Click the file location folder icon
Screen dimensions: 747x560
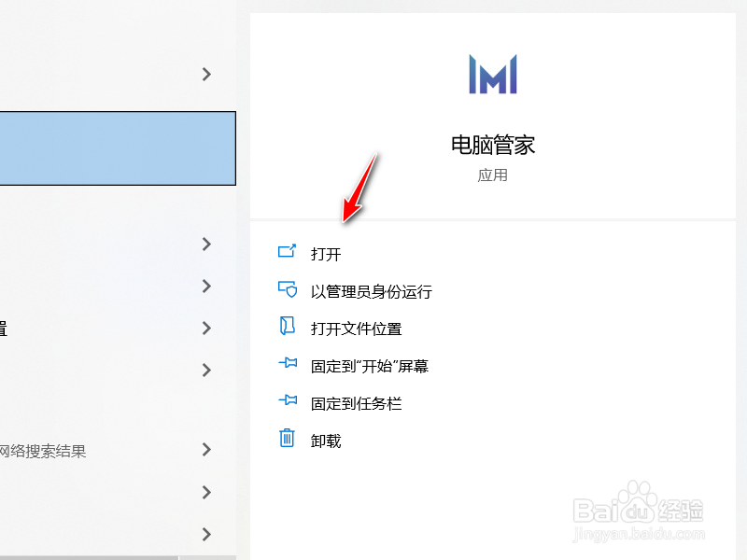coord(287,326)
